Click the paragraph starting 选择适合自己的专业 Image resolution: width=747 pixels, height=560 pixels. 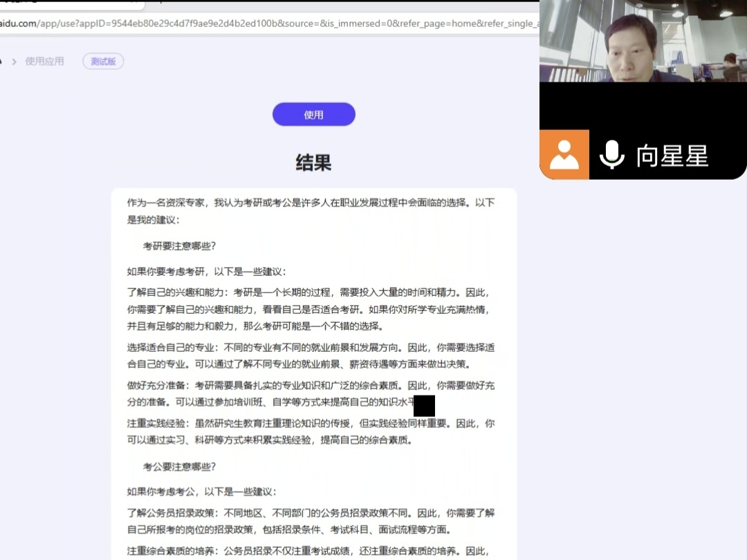click(311, 355)
